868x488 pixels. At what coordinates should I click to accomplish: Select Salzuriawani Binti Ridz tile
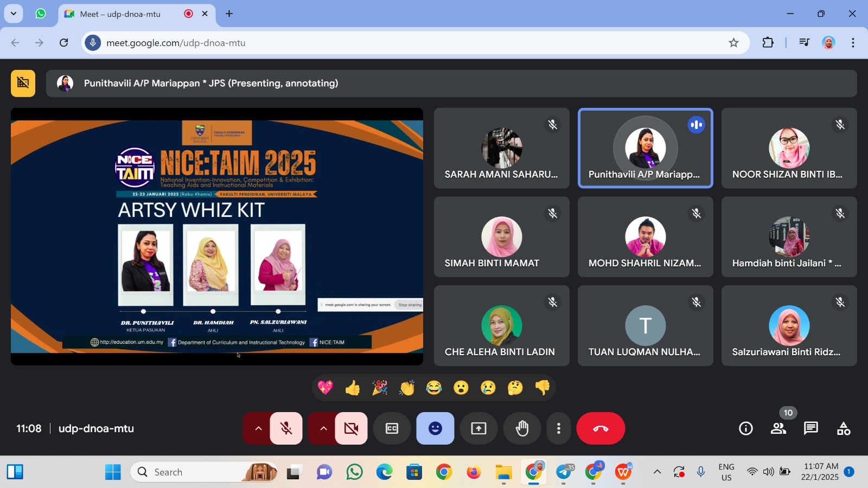point(789,326)
